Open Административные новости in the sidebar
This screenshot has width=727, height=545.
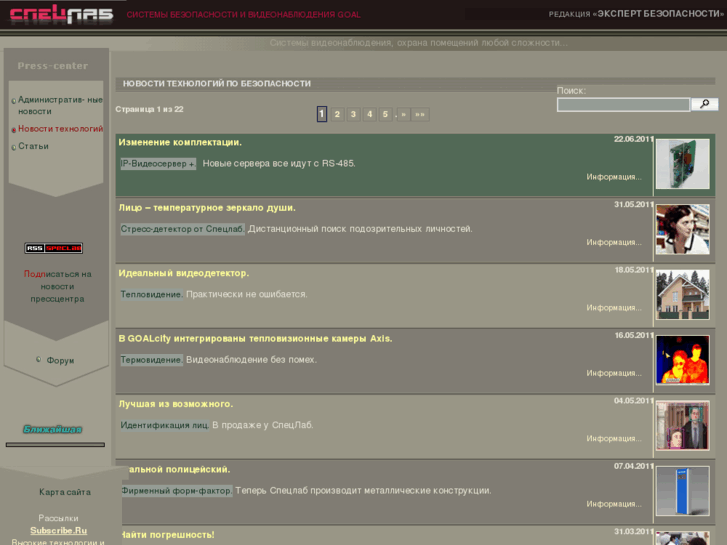click(x=60, y=105)
